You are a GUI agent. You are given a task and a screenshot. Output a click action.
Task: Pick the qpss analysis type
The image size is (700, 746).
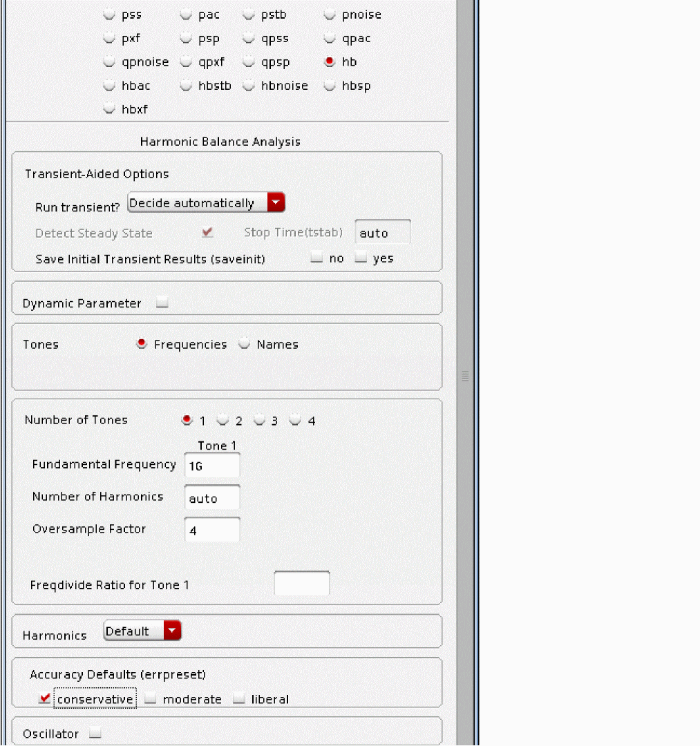[x=249, y=39]
